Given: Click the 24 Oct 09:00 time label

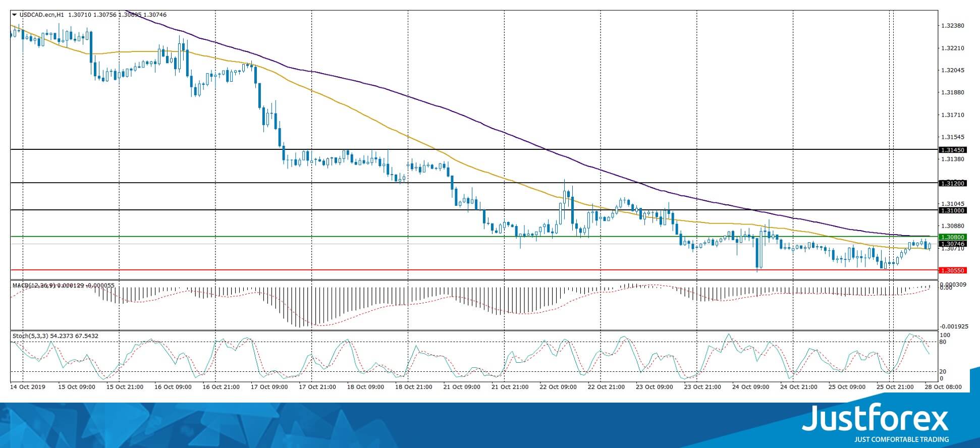Looking at the screenshot, I should tap(751, 387).
